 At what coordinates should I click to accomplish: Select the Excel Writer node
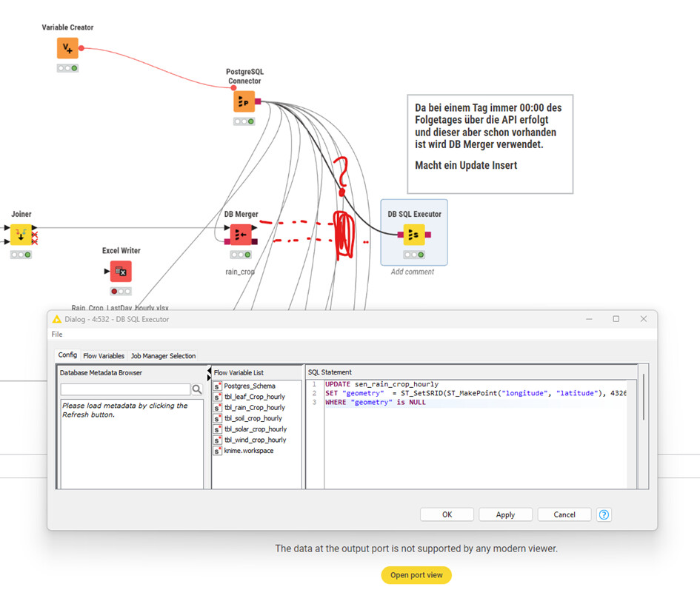pos(121,272)
